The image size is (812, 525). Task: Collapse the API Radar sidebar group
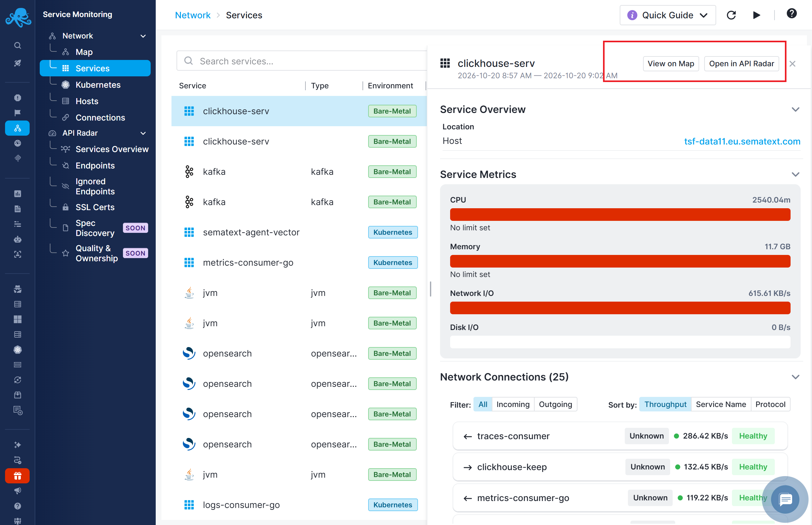tap(143, 133)
